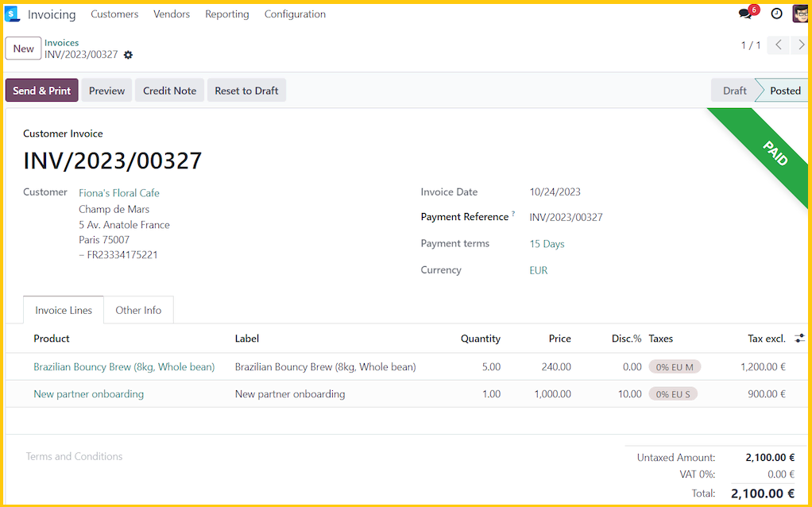Open the EUR currency link
Screen dimensions: 812x507
(539, 270)
